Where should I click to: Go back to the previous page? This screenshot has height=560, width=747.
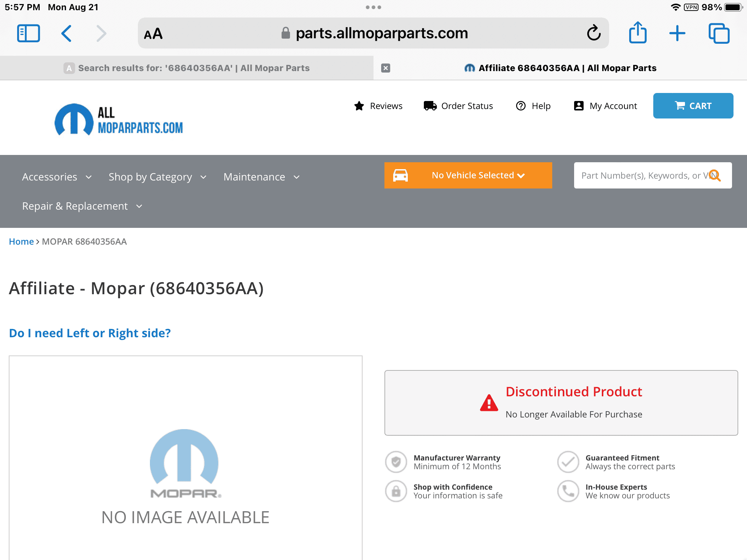[x=66, y=34]
